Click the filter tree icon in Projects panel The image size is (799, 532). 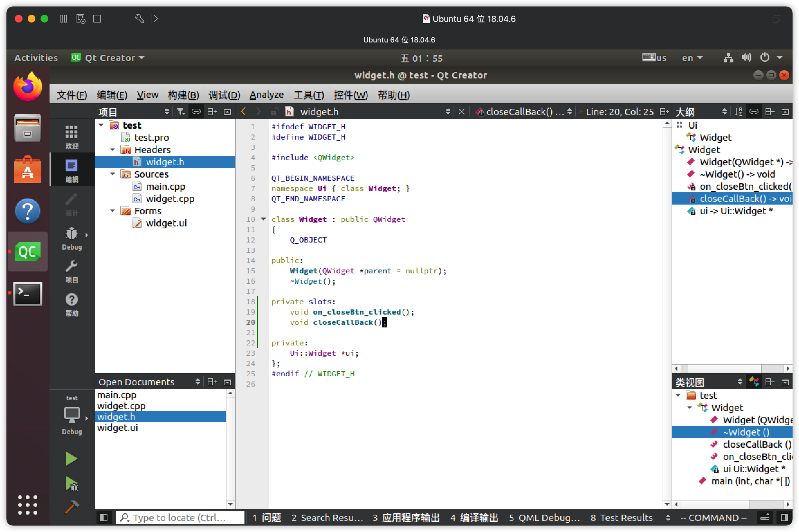[180, 112]
